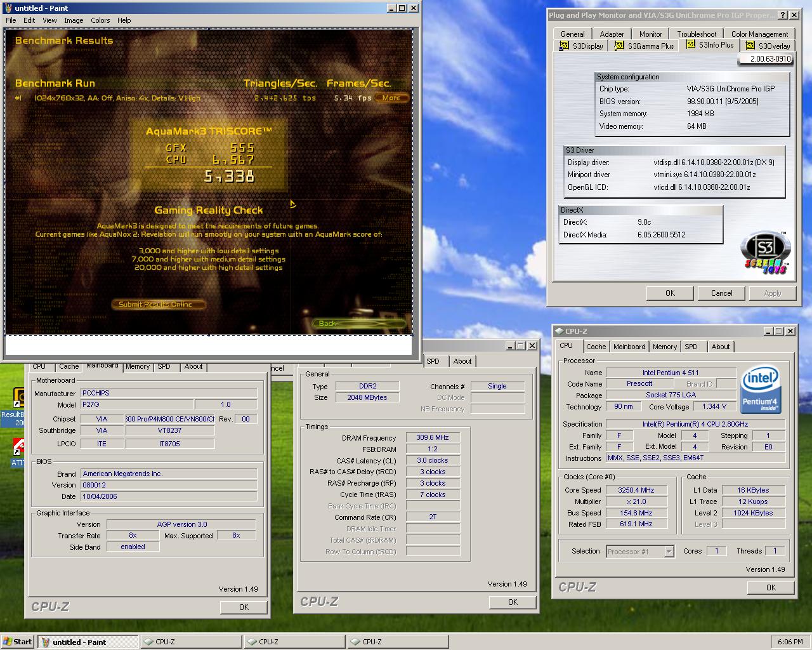This screenshot has width=812, height=650.
Task: Click the mainboard Manufacturer field PCCHIPS
Action: (169, 393)
